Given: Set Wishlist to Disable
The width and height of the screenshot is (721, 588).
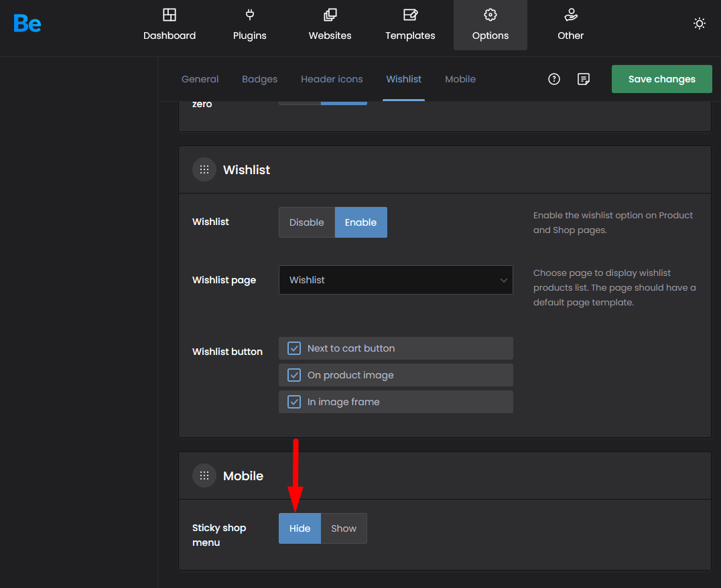Looking at the screenshot, I should click(307, 222).
